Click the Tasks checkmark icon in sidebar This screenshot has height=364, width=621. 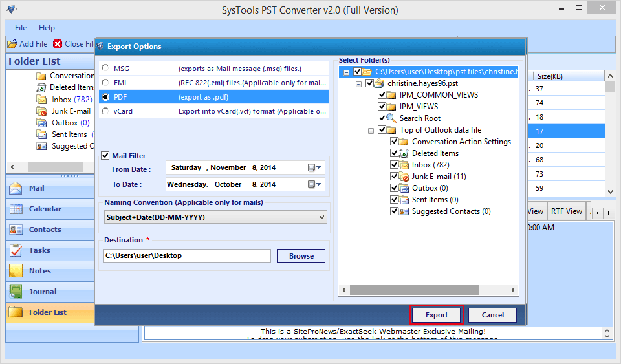pyautogui.click(x=16, y=250)
